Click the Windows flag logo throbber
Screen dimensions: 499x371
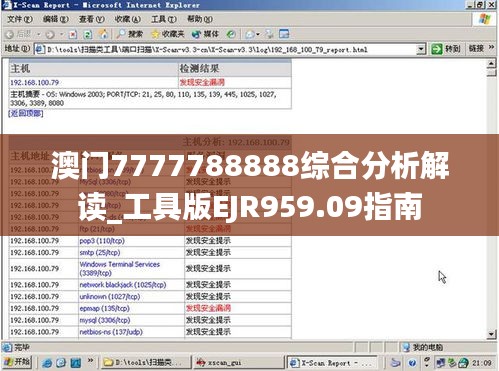[485, 19]
